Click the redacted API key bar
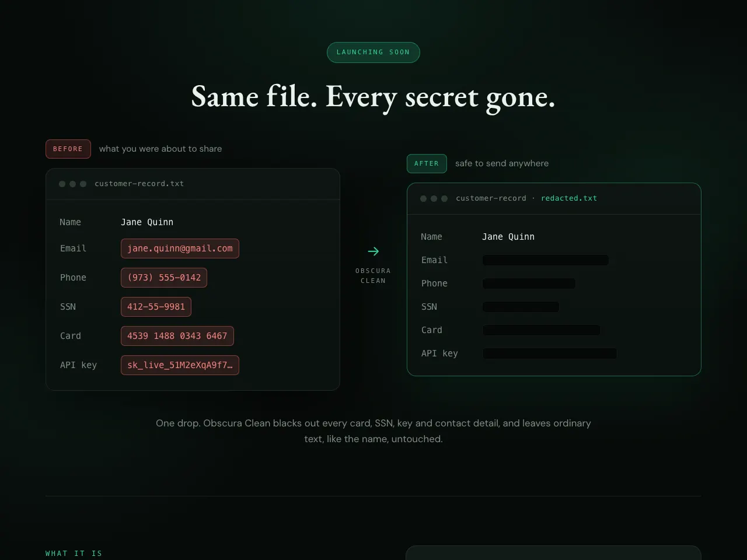This screenshot has width=747, height=560. (x=550, y=353)
